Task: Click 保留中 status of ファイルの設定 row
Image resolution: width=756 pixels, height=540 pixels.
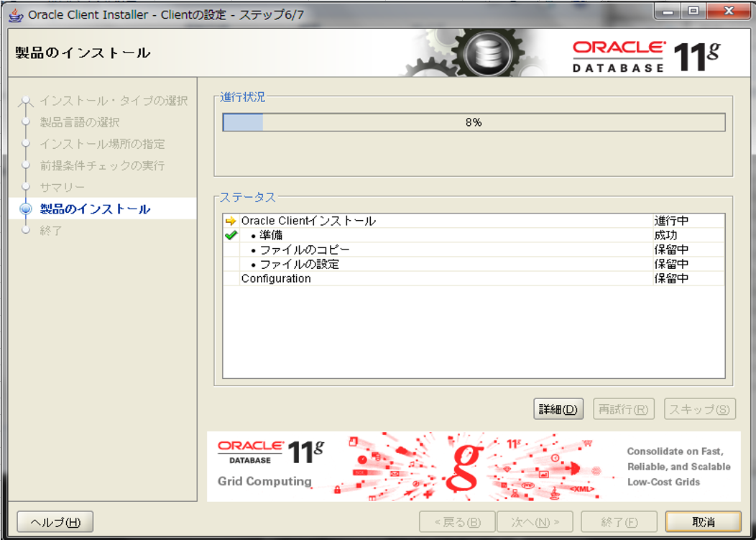Action: click(671, 264)
